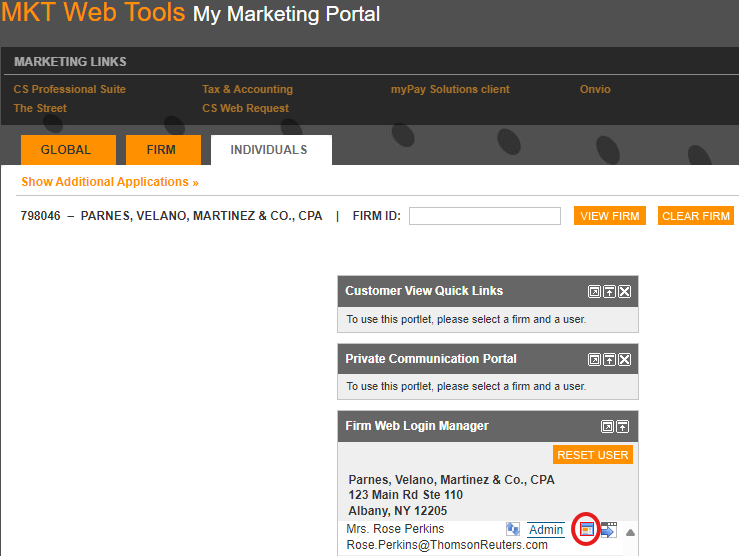The width and height of the screenshot is (739, 556).
Task: Click the blue arrow login icon for Rose Perkins
Action: (608, 530)
